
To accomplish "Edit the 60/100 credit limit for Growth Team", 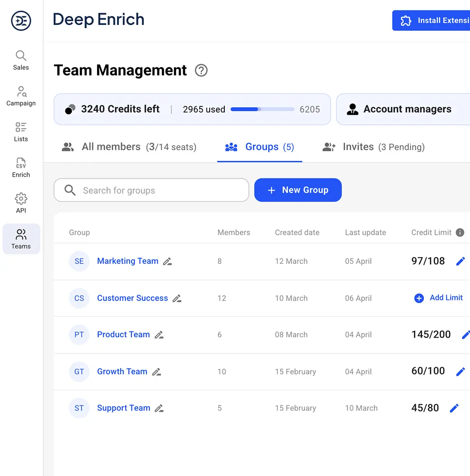I will 461,372.
